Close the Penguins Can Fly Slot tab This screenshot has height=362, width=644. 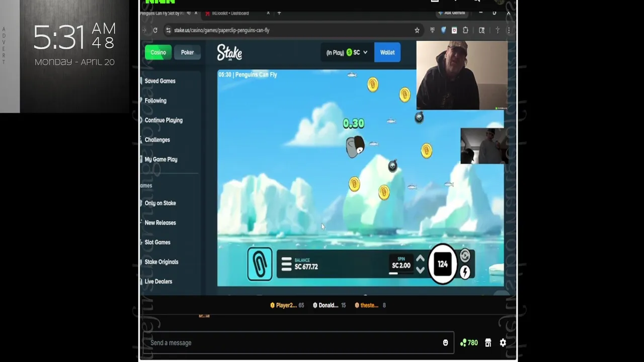point(196,13)
